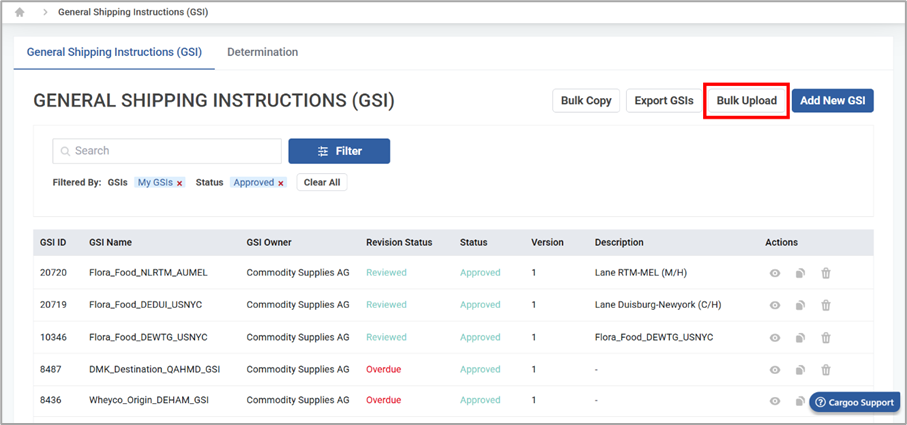
Task: Delete GSI 8487 with trash icon
Action: pyautogui.click(x=826, y=369)
